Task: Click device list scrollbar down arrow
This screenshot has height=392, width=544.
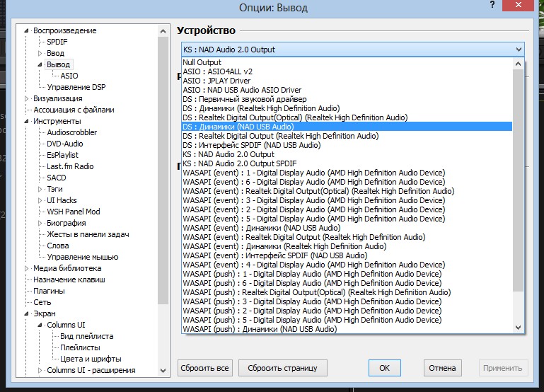Action: pyautogui.click(x=518, y=328)
